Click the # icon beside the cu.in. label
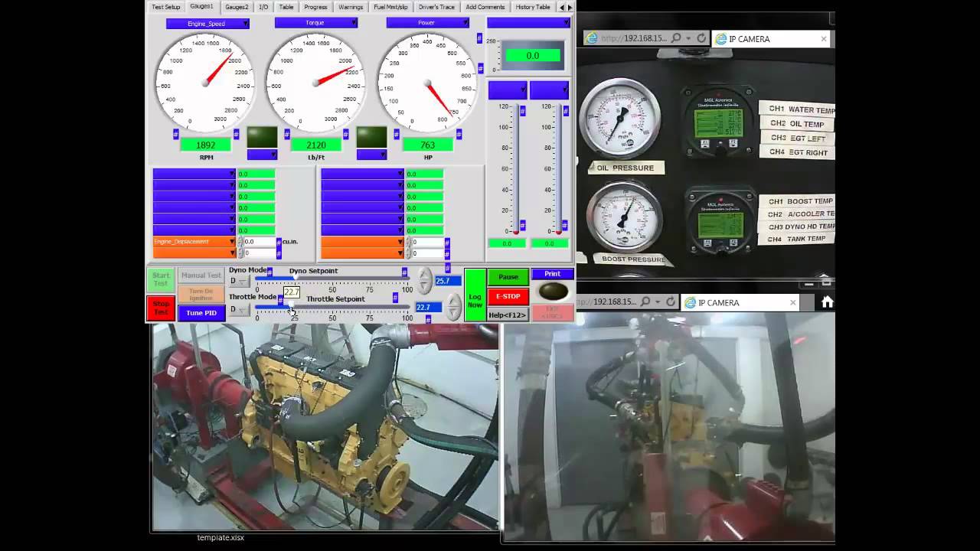Image resolution: width=980 pixels, height=551 pixels. (x=279, y=243)
